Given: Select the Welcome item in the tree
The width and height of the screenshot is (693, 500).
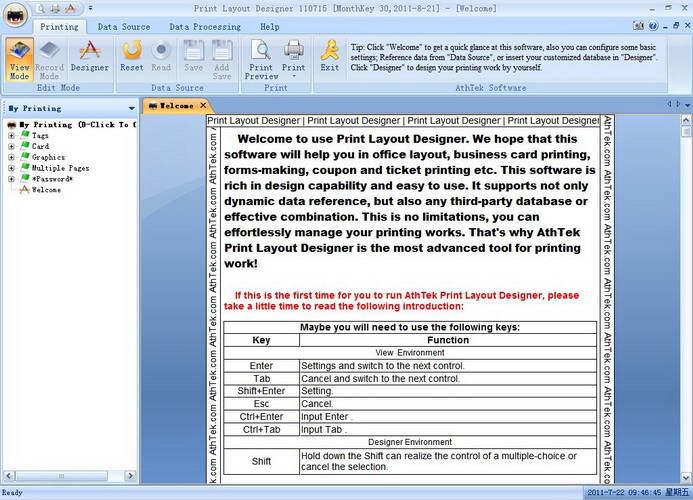Looking at the screenshot, I should pyautogui.click(x=46, y=190).
